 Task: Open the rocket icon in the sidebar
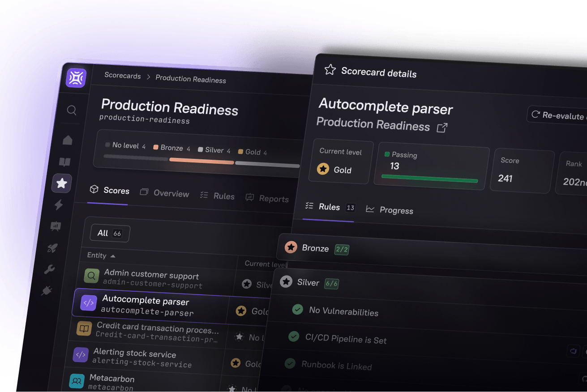pos(52,248)
